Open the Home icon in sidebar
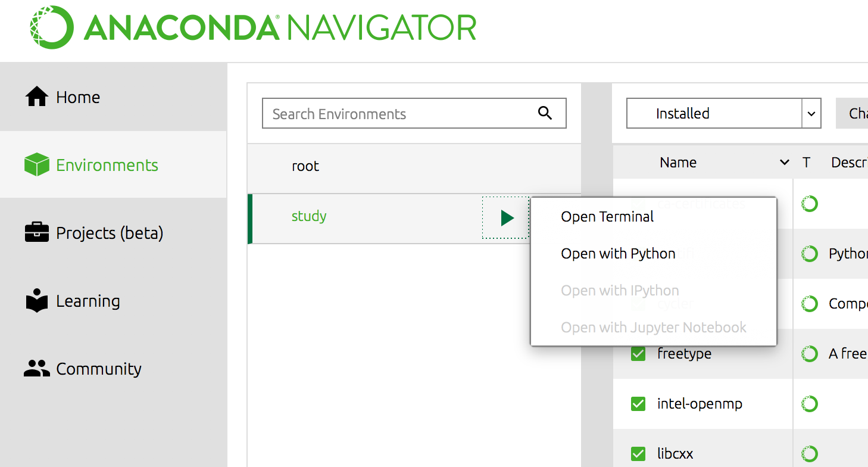The height and width of the screenshot is (467, 868). point(37,96)
